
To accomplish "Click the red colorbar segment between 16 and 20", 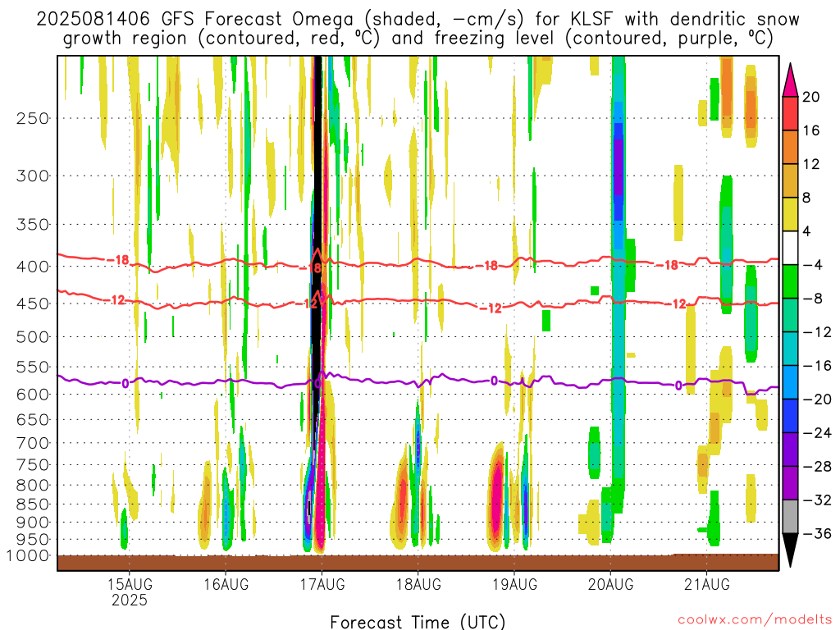I will point(790,113).
